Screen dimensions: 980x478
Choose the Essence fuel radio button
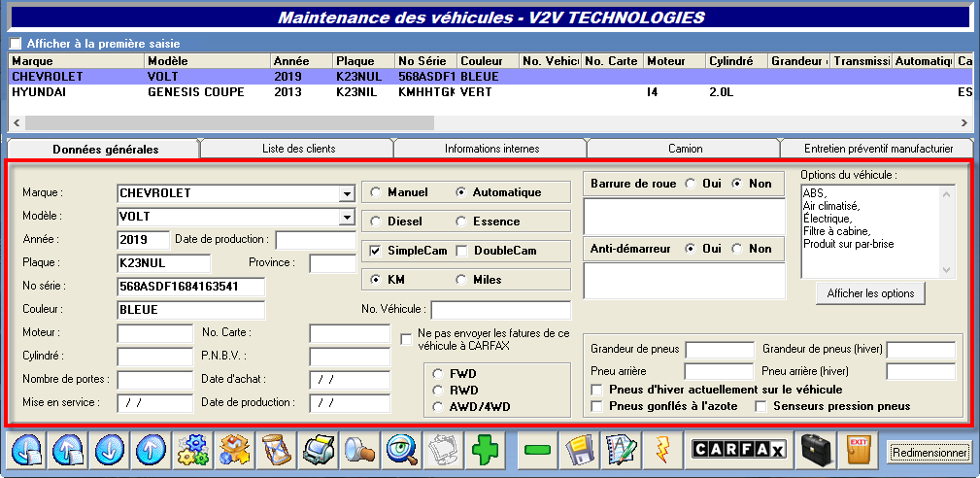461,222
